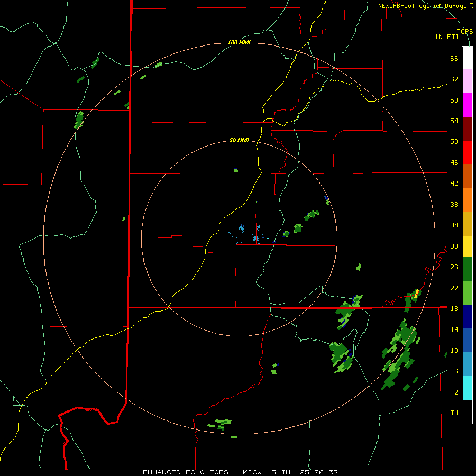Click the light blue echo cluster near radar center
This screenshot has height=476, width=476.
pyautogui.click(x=256, y=239)
